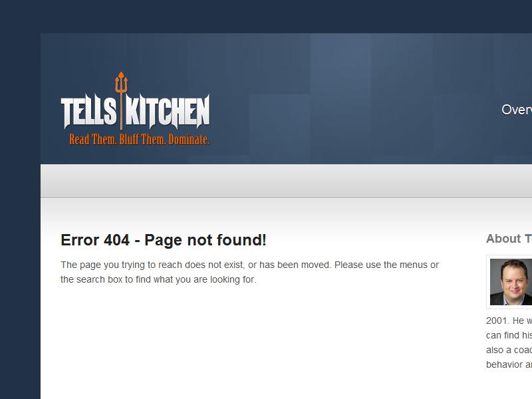Image resolution: width=532 pixels, height=399 pixels.
Task: Click the sidebar line starting with '2001. He'
Action: [x=509, y=321]
